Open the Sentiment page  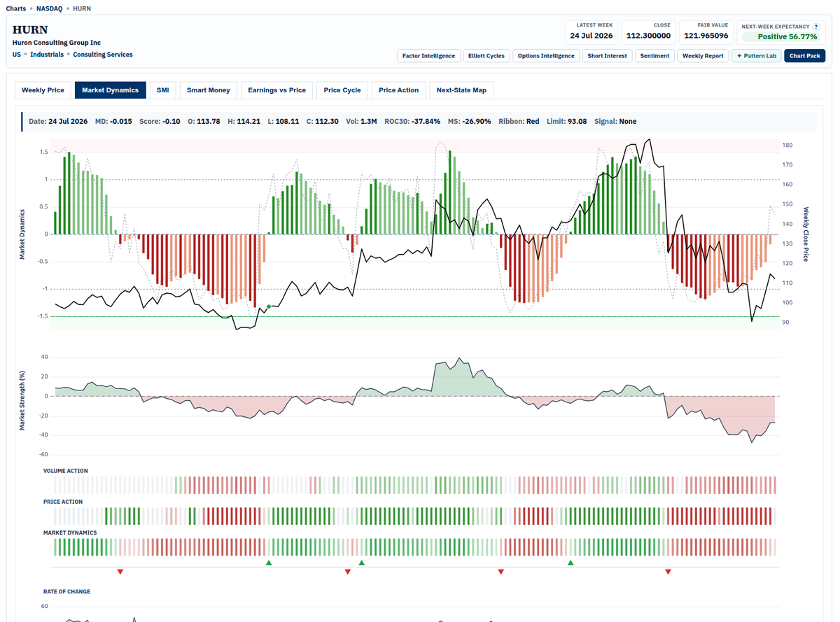tap(654, 56)
